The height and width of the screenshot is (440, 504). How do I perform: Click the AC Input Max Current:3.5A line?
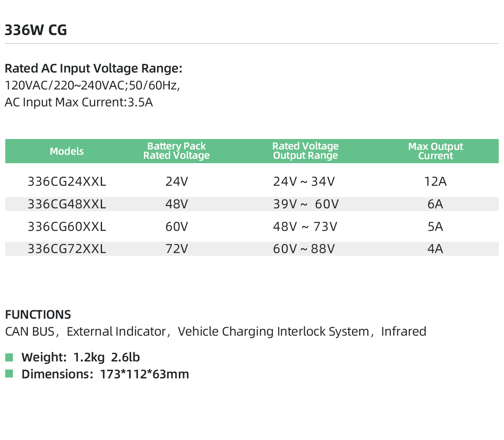(79, 102)
